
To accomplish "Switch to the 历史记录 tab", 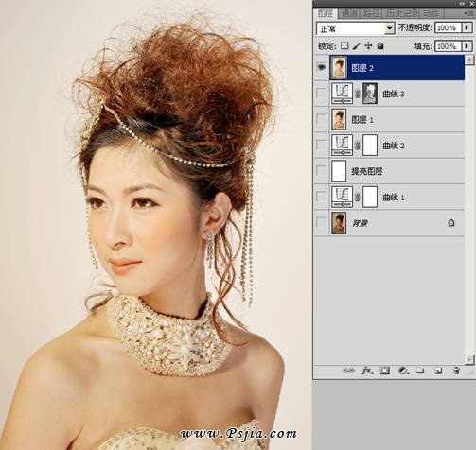I will (x=403, y=13).
